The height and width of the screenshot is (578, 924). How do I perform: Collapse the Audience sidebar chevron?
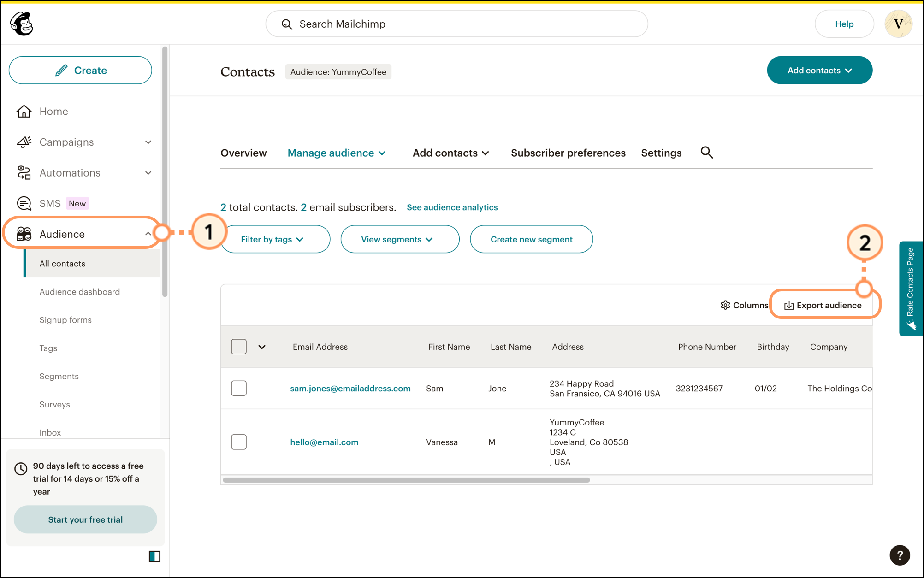[148, 234]
